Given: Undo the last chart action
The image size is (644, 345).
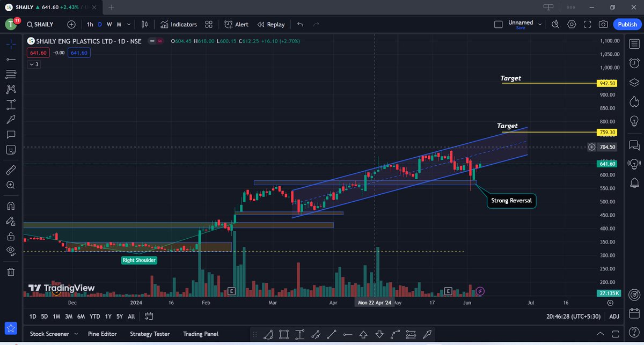Looking at the screenshot, I should 300,24.
